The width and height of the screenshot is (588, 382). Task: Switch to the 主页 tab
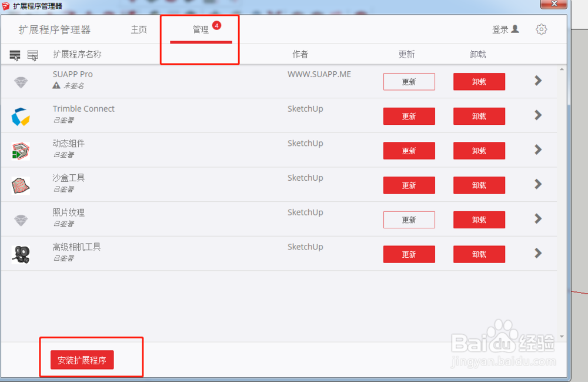click(139, 29)
